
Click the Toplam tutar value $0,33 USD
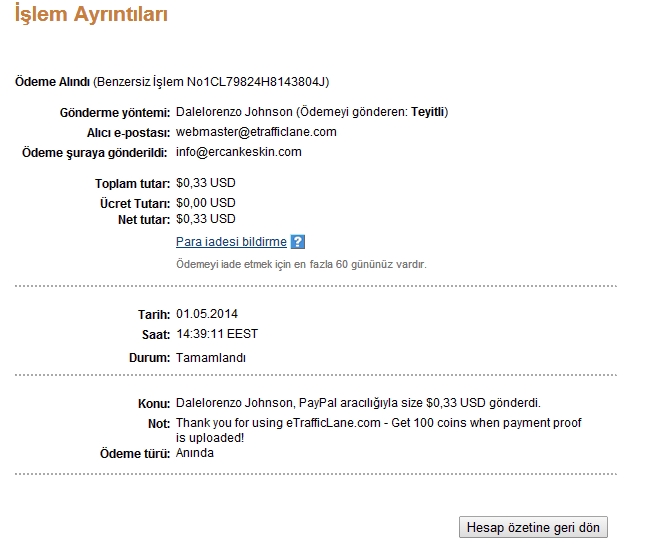coord(206,183)
